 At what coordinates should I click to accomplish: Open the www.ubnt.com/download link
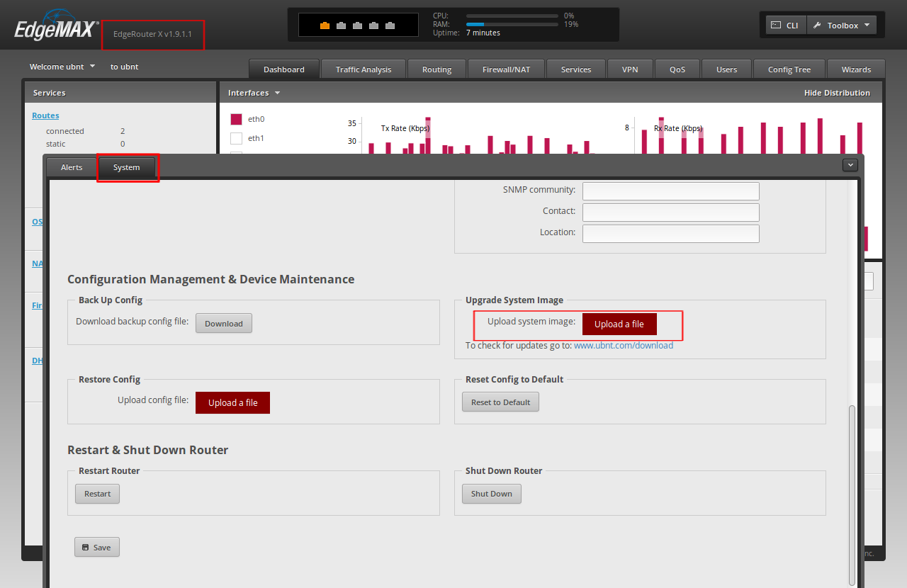click(x=624, y=346)
